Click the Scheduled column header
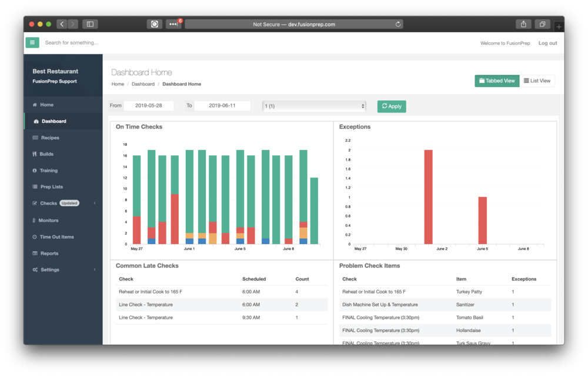The image size is (588, 376). coord(254,279)
